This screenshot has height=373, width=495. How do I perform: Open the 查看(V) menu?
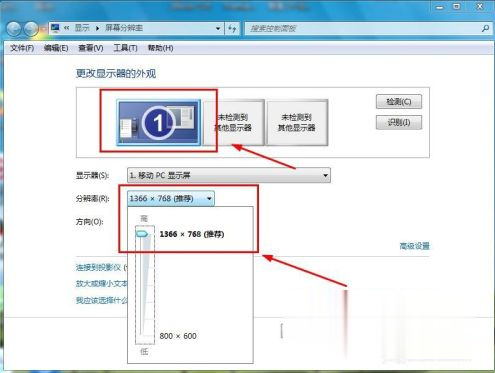[x=91, y=48]
